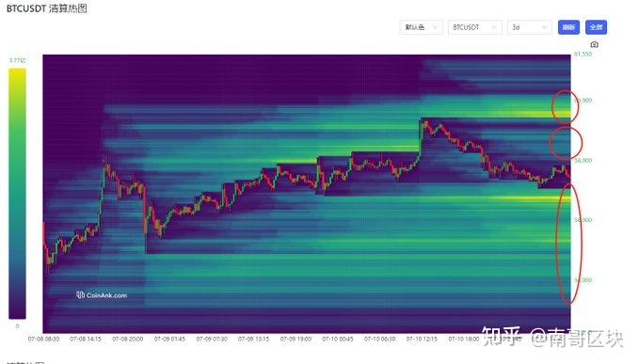This screenshot has width=639, height=364.
Task: Click the 61,550 price axis label
Action: pos(583,55)
